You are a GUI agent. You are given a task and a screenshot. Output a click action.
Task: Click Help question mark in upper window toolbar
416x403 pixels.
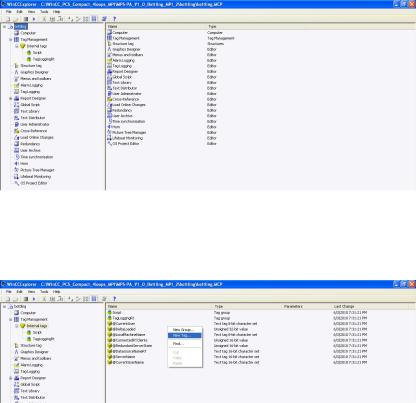pos(114,19)
